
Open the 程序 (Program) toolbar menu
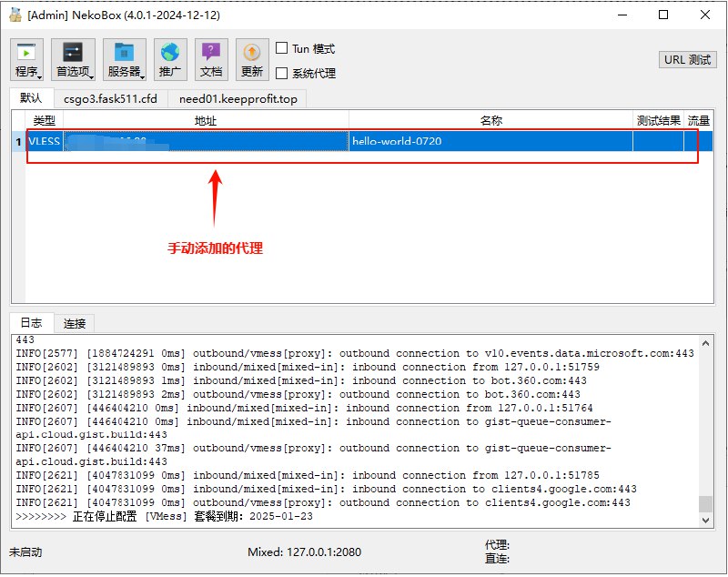pyautogui.click(x=26, y=60)
